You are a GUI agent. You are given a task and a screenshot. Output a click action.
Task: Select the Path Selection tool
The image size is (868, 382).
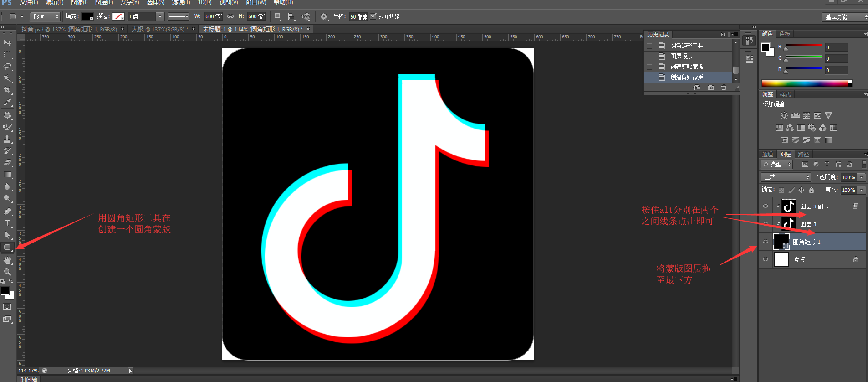click(7, 235)
